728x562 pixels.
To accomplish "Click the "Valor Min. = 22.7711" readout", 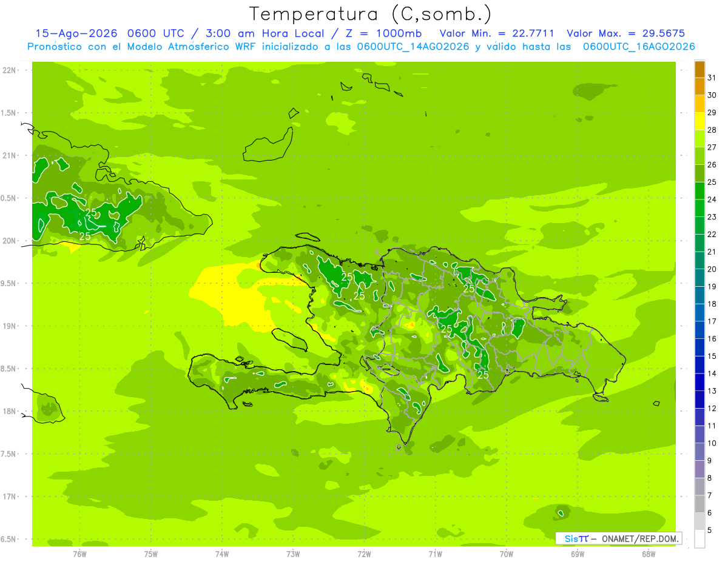I will 496,33.
